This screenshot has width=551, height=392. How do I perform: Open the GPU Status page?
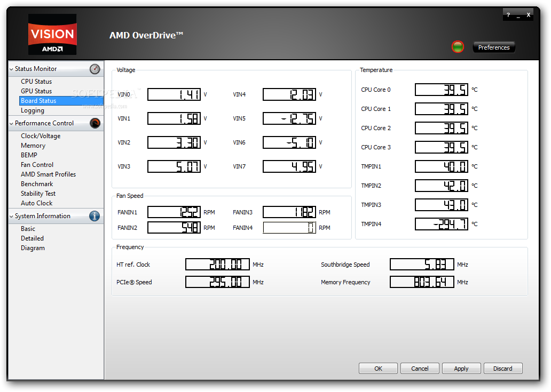(36, 91)
